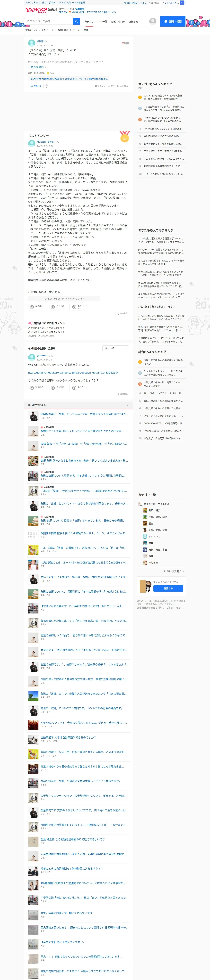Open thumbnail of 中学校国語で「故郷」 related question
This screenshot has width=210, height=980.
tap(33, 416)
